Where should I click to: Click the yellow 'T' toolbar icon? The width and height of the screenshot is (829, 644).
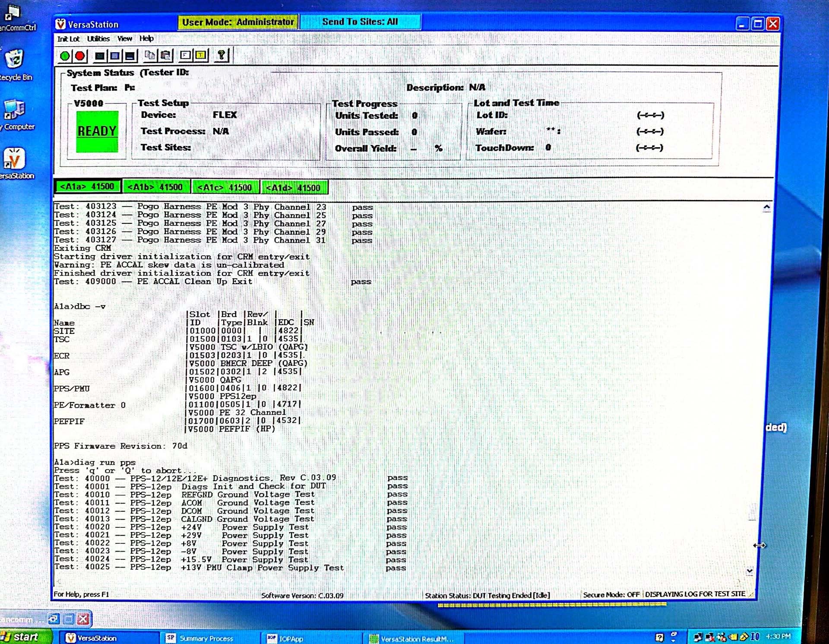(x=201, y=55)
